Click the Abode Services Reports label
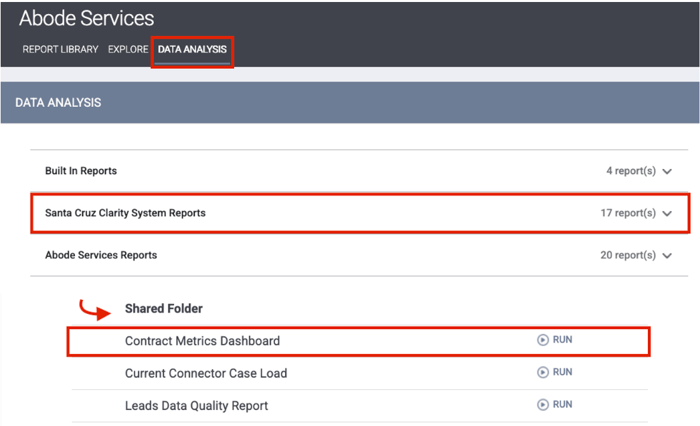The width and height of the screenshot is (700, 426). coord(101,255)
